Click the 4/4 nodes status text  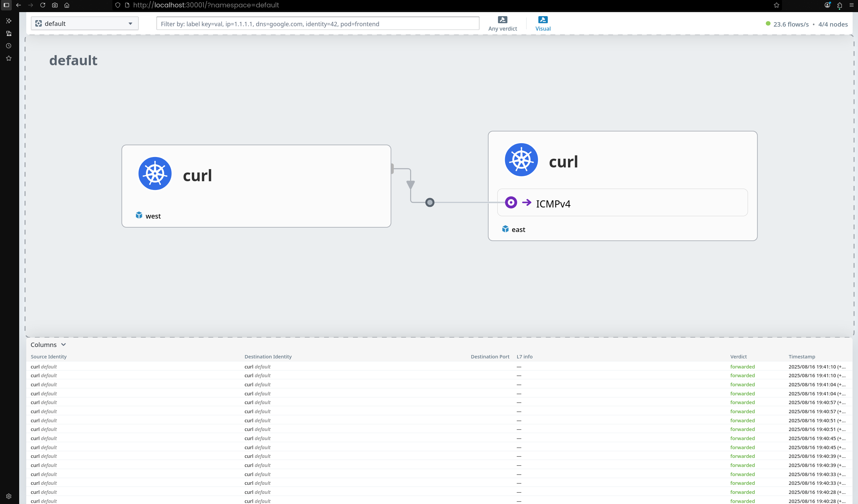833,24
